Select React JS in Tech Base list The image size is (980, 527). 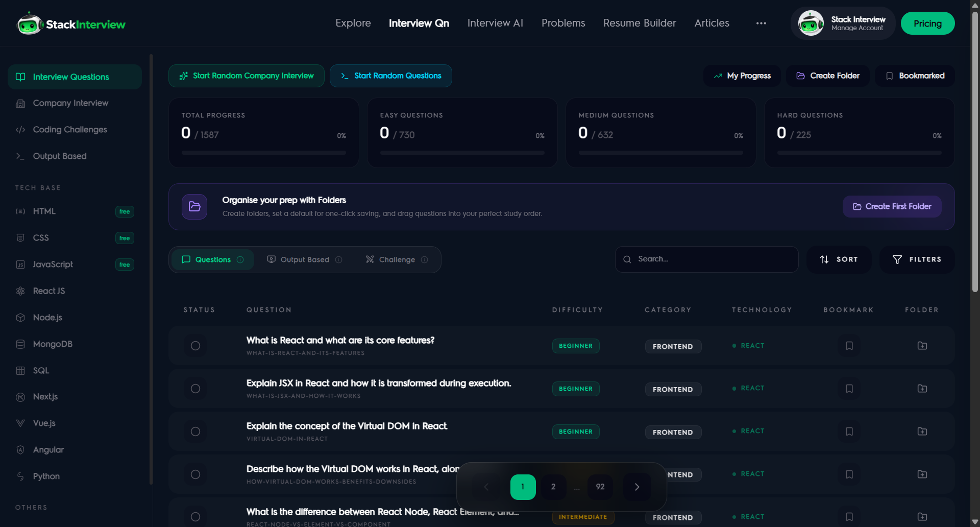(75, 291)
